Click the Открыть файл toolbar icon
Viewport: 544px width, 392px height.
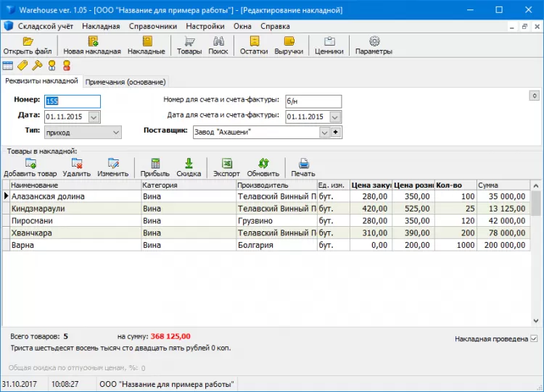pos(28,42)
